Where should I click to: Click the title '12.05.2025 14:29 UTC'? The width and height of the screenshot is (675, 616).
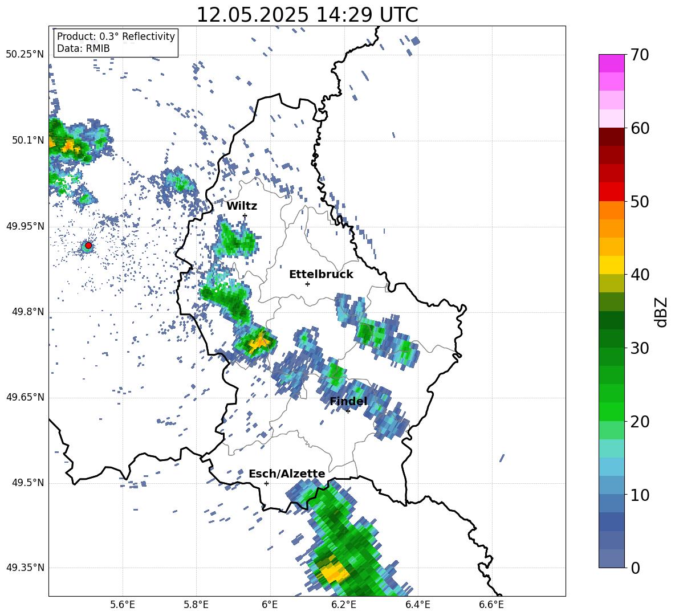coord(307,15)
